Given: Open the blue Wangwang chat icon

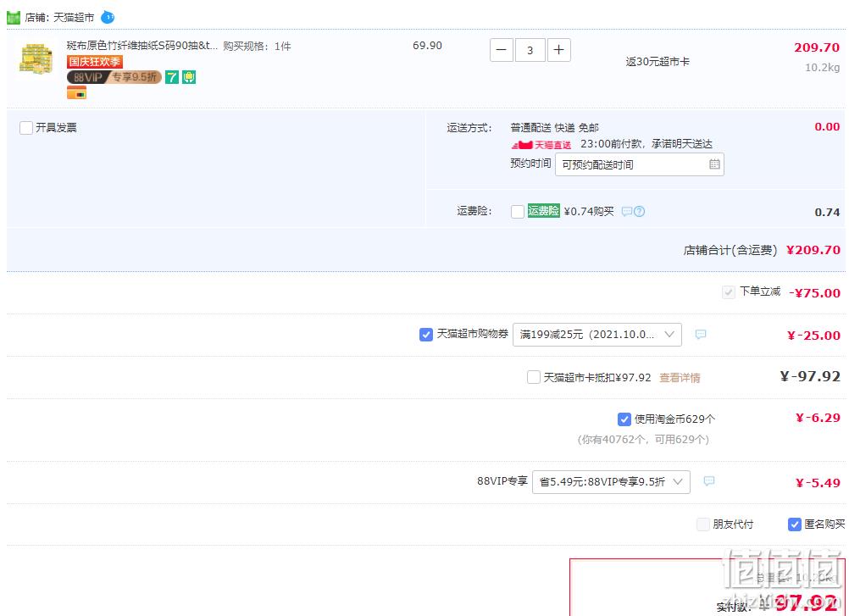Looking at the screenshot, I should click(108, 17).
